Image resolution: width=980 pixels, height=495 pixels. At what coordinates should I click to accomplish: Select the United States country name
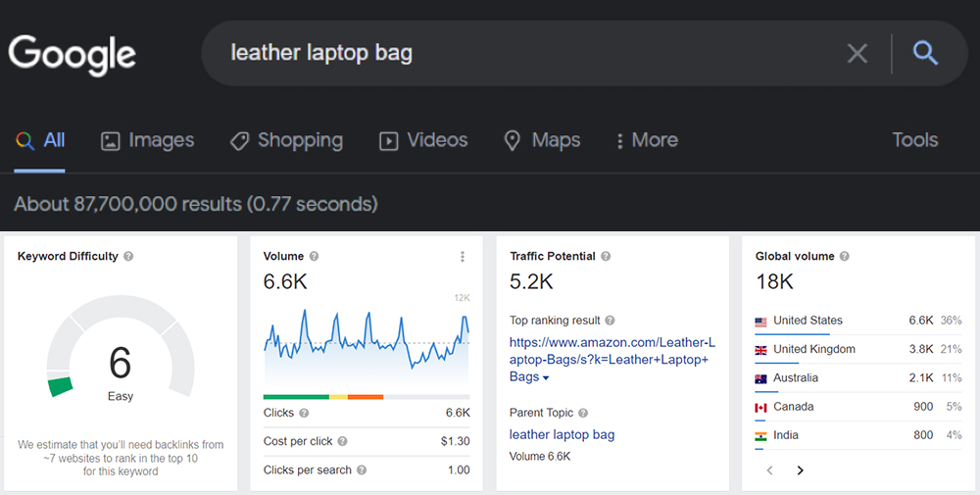pyautogui.click(x=808, y=321)
